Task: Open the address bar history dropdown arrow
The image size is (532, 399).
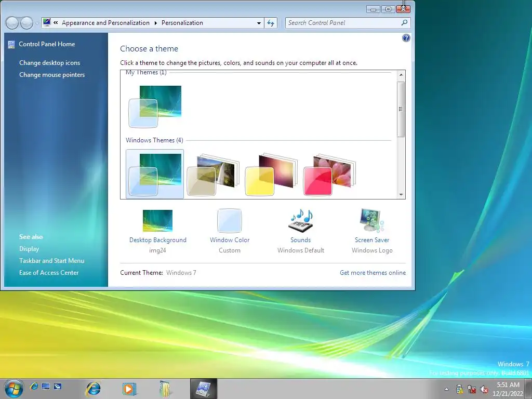Action: [x=259, y=23]
